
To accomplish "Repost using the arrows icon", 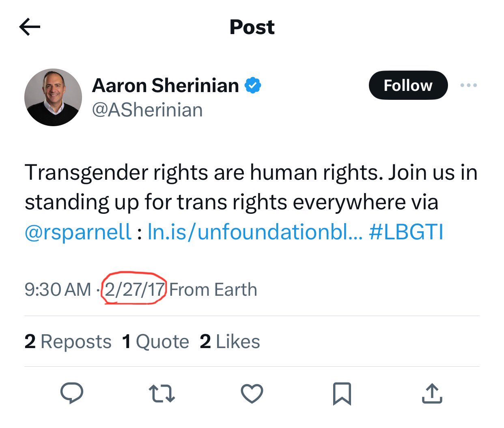I will click(x=162, y=394).
